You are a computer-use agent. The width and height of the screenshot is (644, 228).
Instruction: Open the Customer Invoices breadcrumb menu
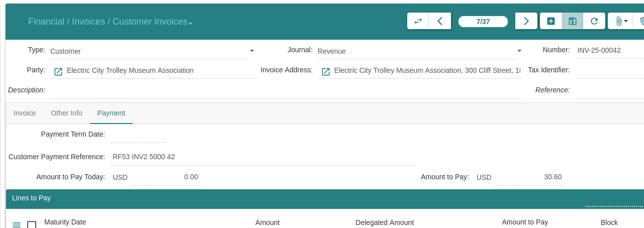(191, 23)
